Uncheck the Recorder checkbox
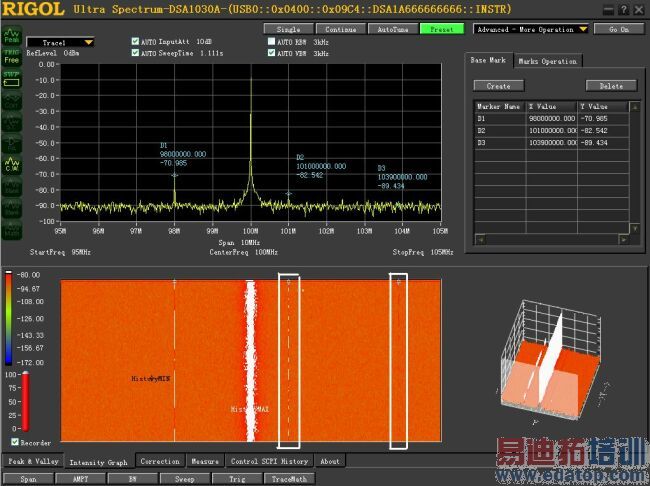Screen dimensions: 650x486 coord(14,441)
